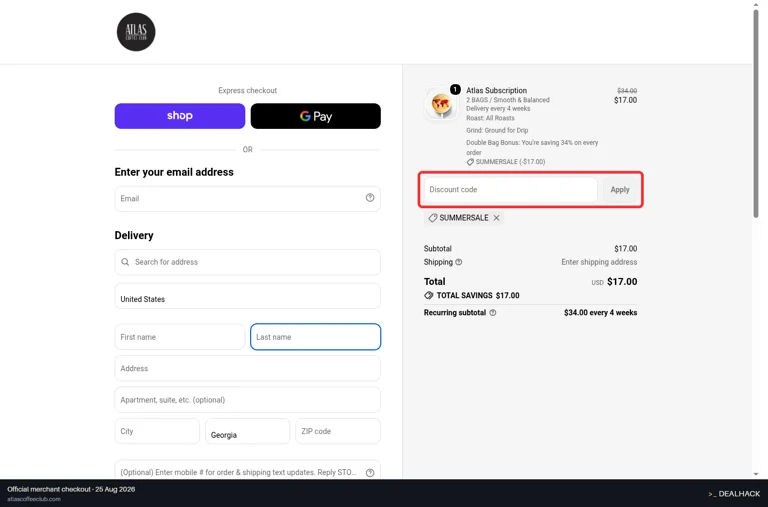Click the SUMMERSALE tag icon chip
Viewport: 768px width, 507px height.
[x=432, y=218]
